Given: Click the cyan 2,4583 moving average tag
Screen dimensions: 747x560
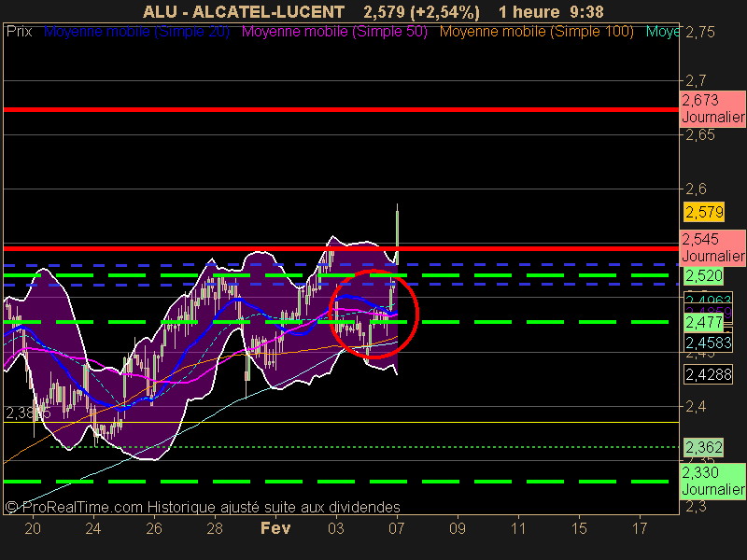Looking at the screenshot, I should click(x=709, y=343).
